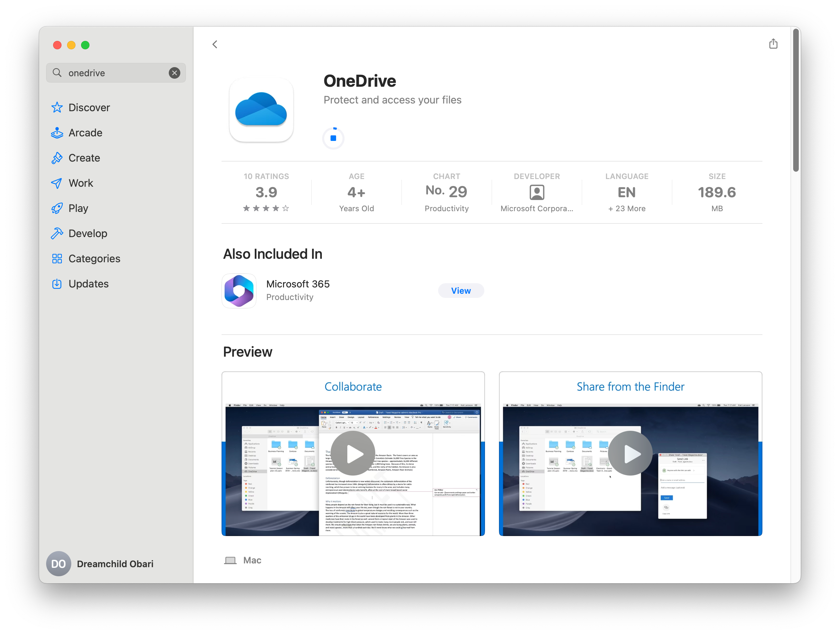The height and width of the screenshot is (635, 840).
Task: Select the Play sidebar icon
Action: [79, 208]
